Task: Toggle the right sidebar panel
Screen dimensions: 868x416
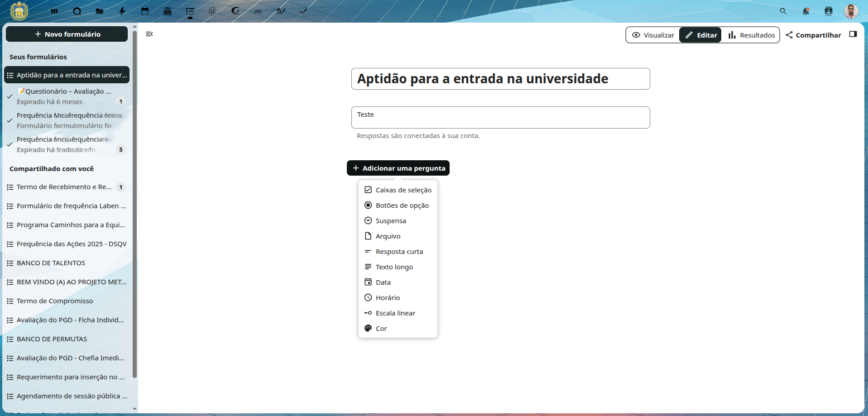Action: (853, 34)
